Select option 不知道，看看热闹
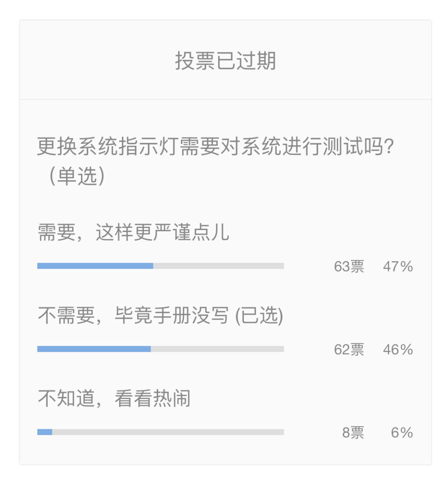This screenshot has width=448, height=482. coord(114,399)
